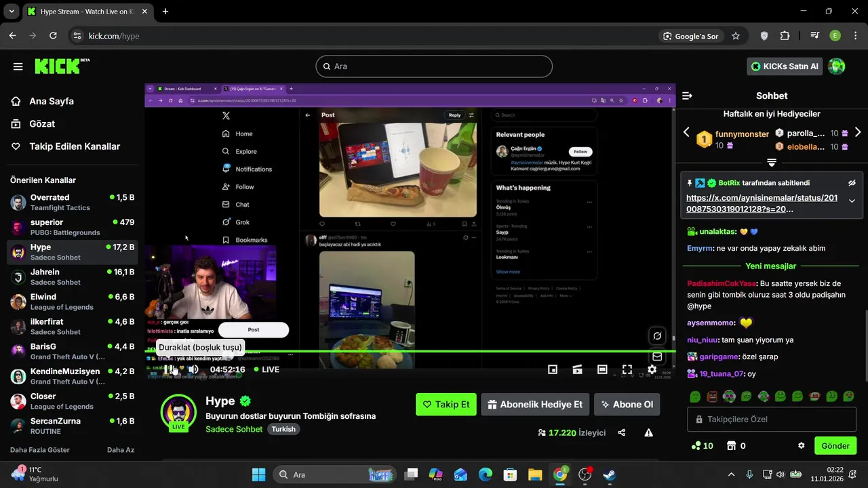This screenshot has width=868, height=488.
Task: Go to Ana Sayfa in the sidebar
Action: tap(43, 101)
